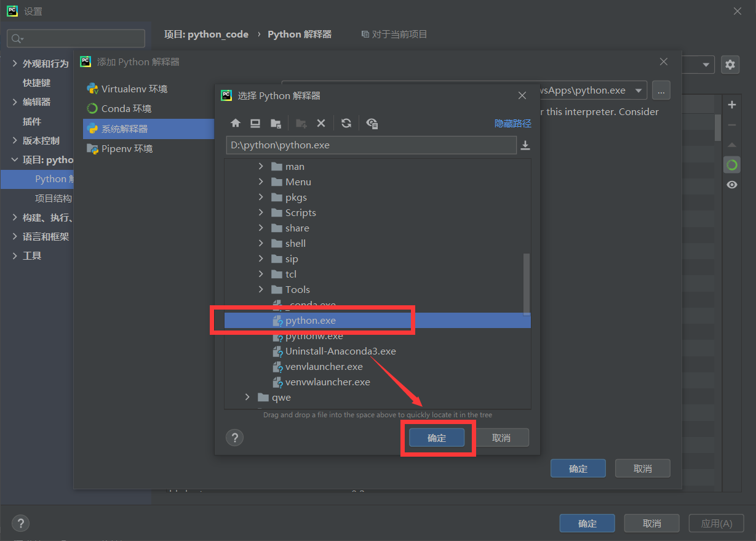Confirm with 确定 in Select Python Interpreter dialog
The image size is (756, 541).
pos(437,438)
